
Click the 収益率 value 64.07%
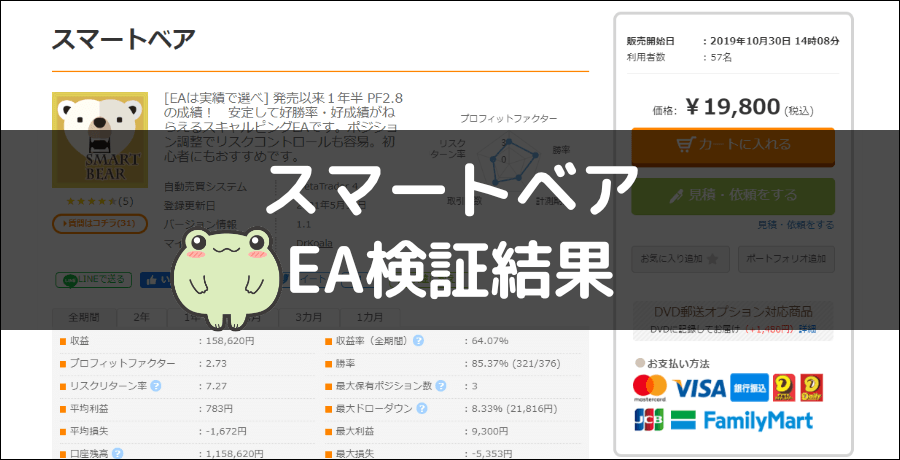pyautogui.click(x=490, y=341)
